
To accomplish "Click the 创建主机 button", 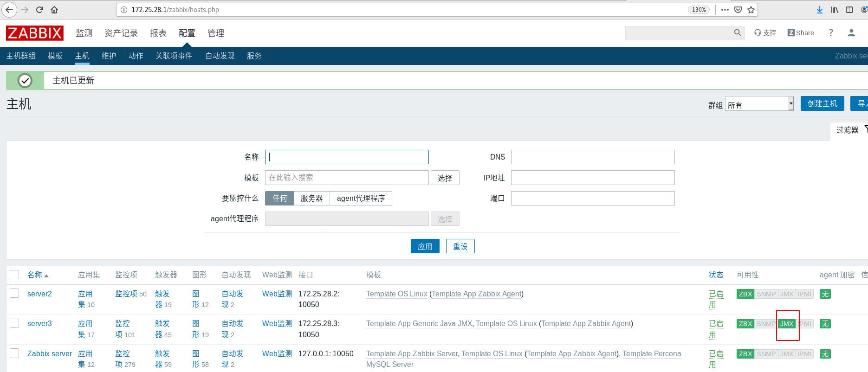I will point(823,103).
